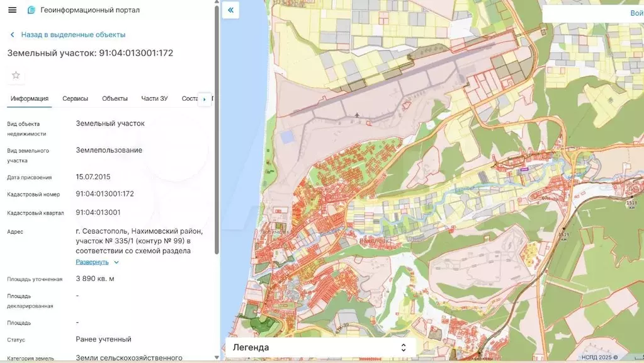Viewport: 644px width, 363px height.
Task: Click the back arrow next to 'Назад'
Action: [12, 35]
